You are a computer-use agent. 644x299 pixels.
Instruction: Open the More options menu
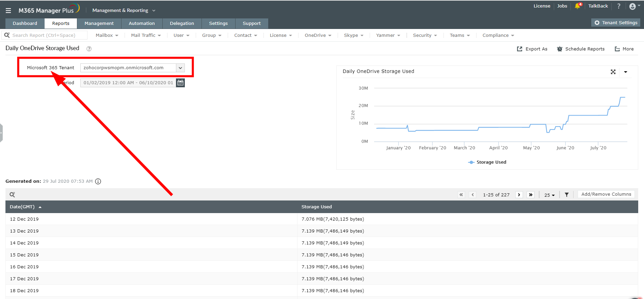624,49
